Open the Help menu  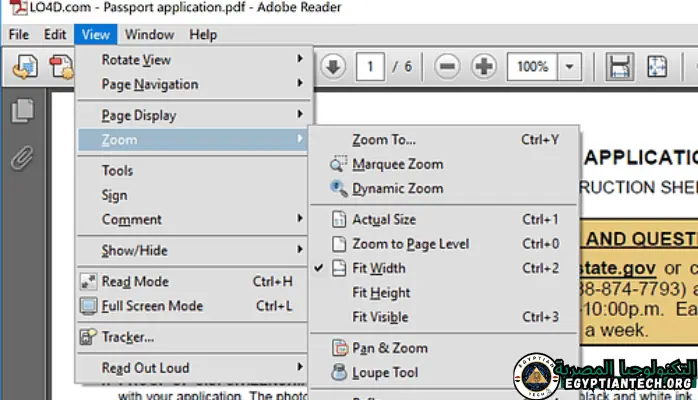203,34
